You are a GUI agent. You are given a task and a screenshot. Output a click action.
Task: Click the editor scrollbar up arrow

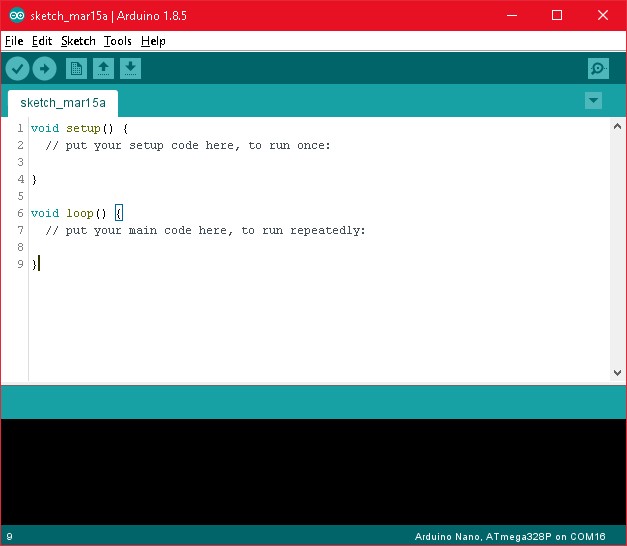617,126
